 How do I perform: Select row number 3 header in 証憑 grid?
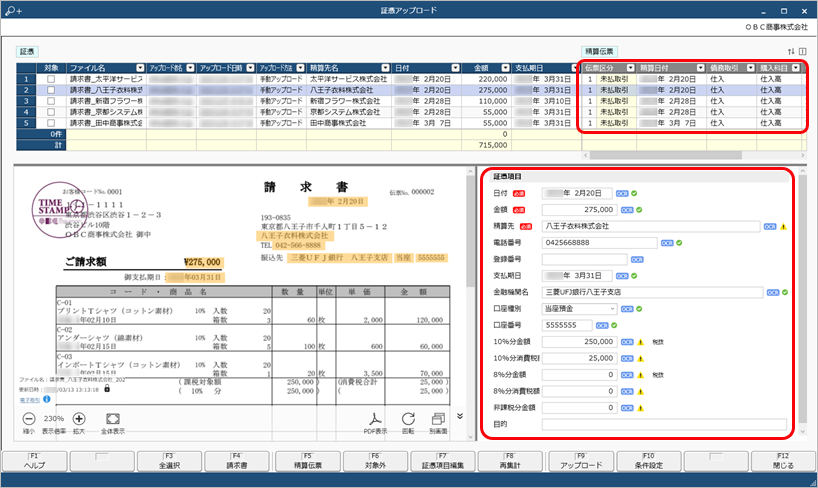tap(26, 101)
